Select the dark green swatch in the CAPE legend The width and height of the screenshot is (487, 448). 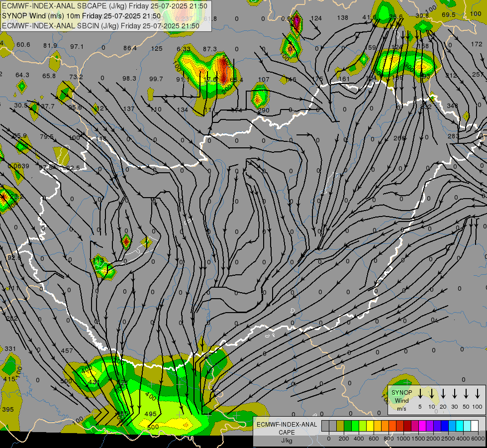click(x=348, y=426)
